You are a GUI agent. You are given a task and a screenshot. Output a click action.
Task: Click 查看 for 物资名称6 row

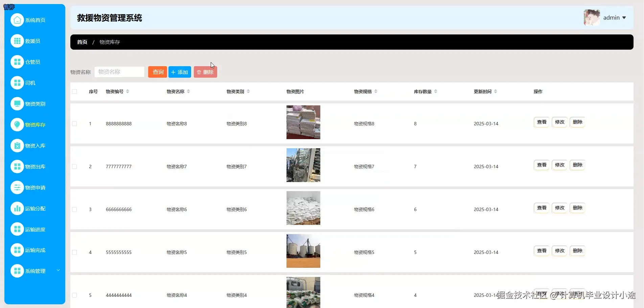[542, 208]
